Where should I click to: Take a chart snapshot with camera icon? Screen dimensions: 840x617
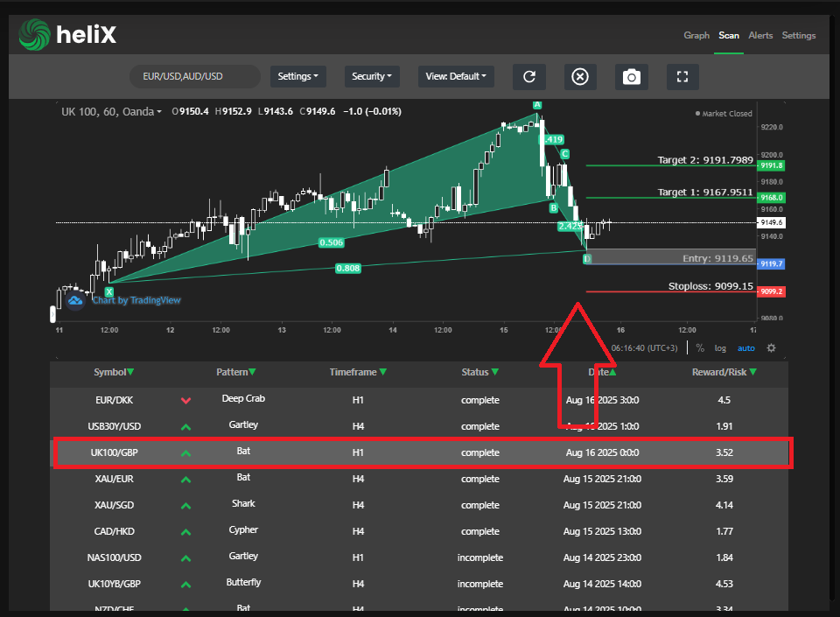tap(631, 76)
